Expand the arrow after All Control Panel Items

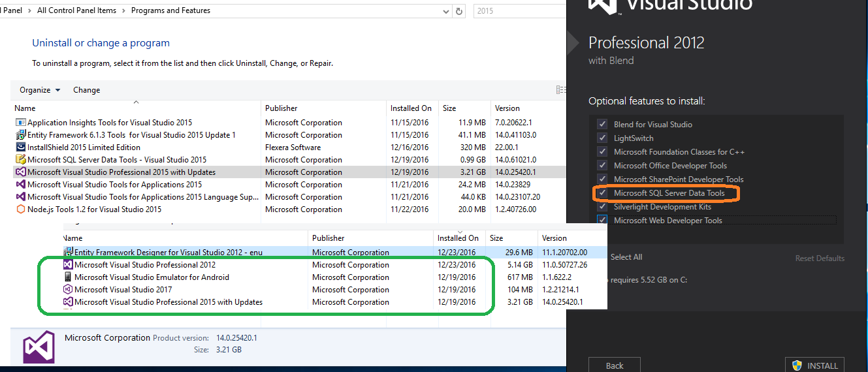point(124,11)
